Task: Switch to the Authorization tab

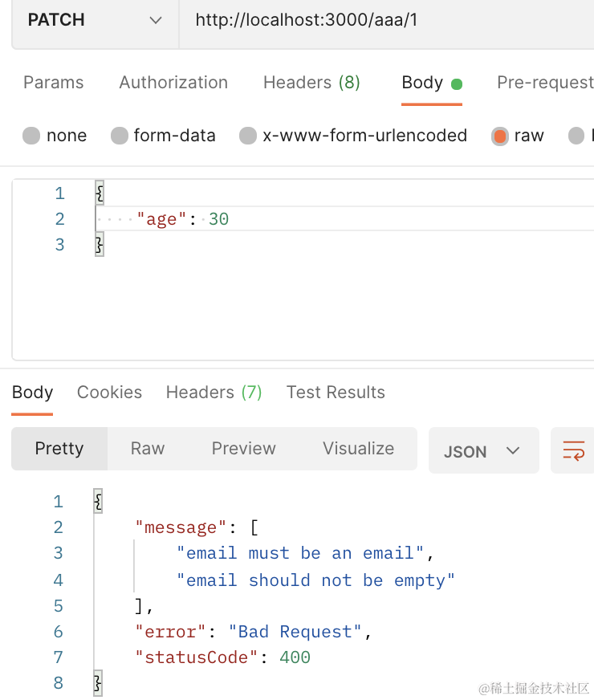Action: tap(173, 83)
